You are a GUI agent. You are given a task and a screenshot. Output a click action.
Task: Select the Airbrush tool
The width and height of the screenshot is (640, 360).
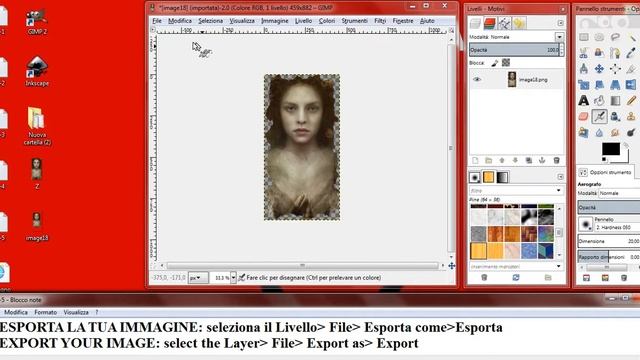click(x=599, y=116)
